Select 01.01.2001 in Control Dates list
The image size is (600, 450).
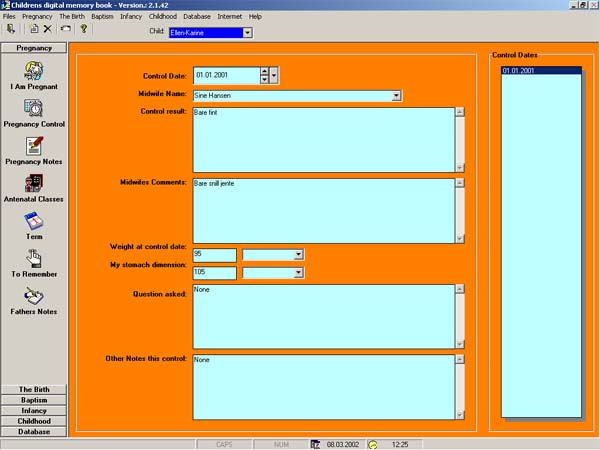540,72
